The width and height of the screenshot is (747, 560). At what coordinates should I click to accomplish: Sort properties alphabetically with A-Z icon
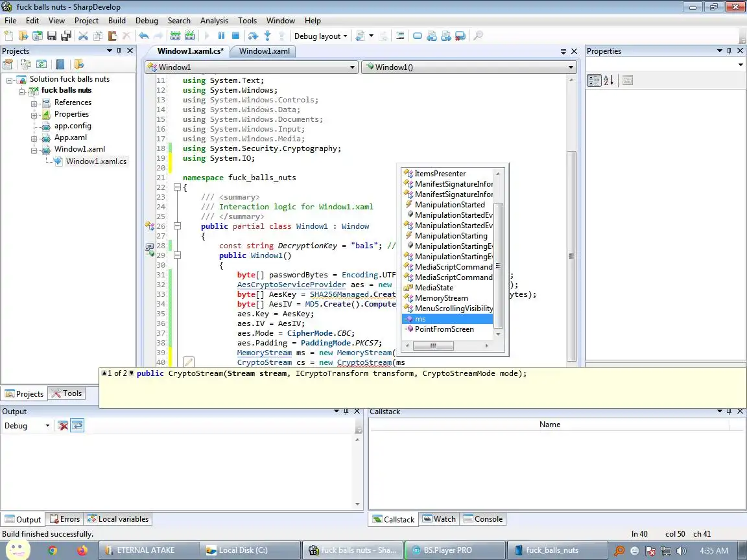click(609, 80)
